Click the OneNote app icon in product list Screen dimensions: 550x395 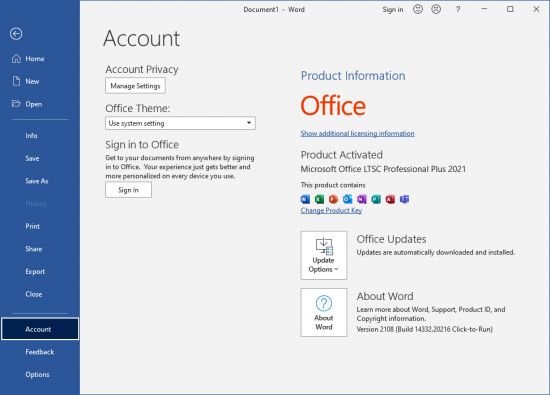[362, 199]
